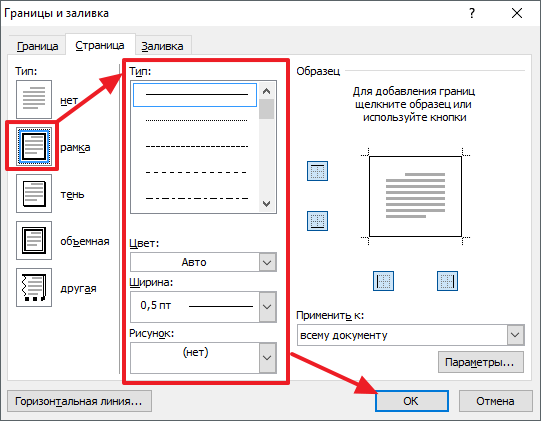
Task: Toggle the right border button below preview
Action: pos(447,281)
